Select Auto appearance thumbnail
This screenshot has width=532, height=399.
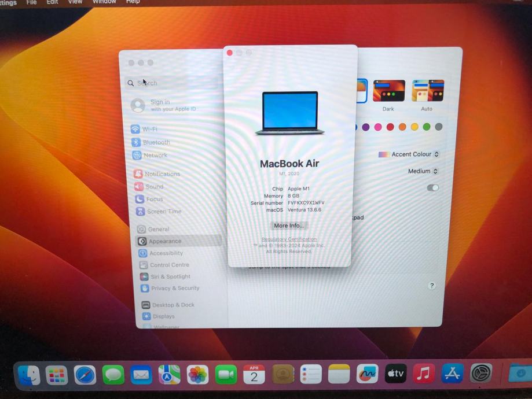pos(427,91)
